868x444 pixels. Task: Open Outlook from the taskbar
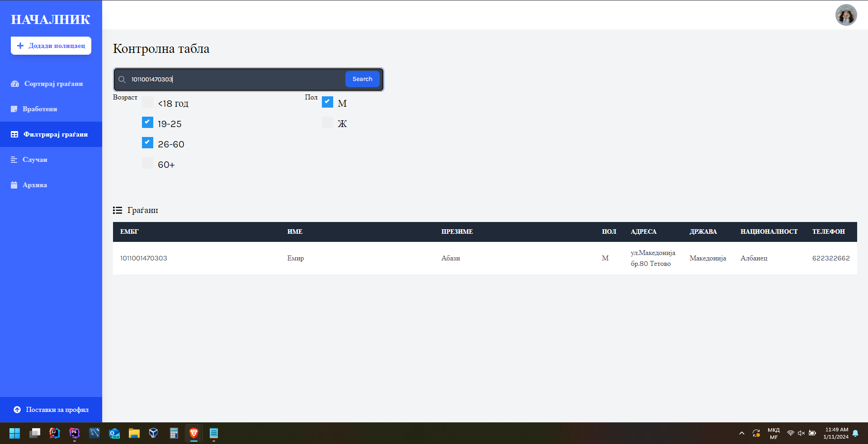pos(114,433)
